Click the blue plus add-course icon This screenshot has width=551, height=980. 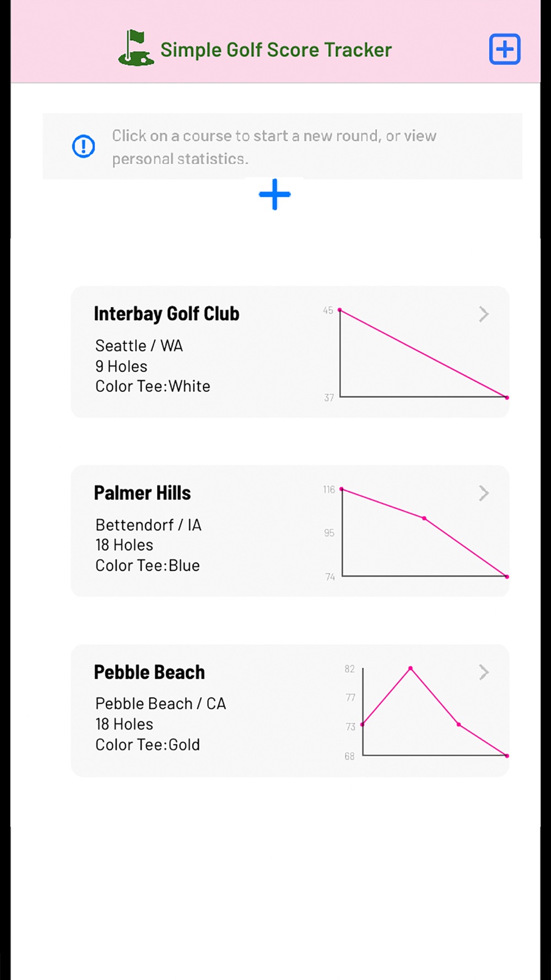click(274, 195)
